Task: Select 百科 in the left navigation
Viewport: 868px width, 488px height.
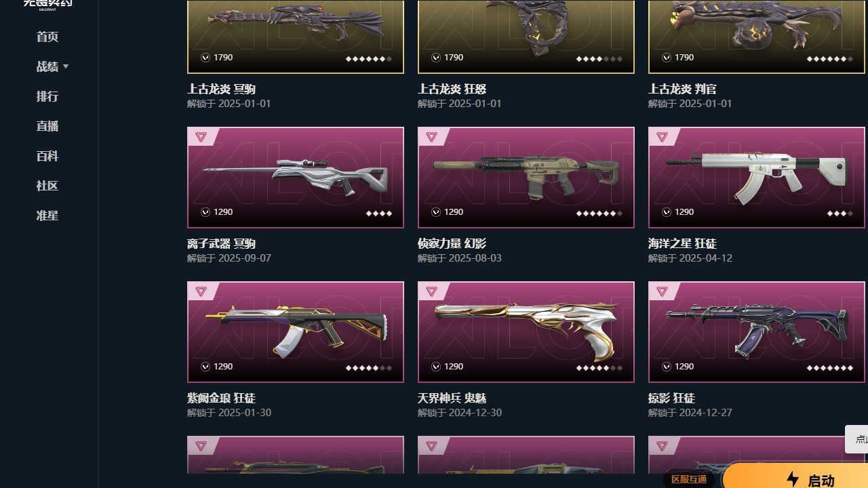Action: pos(47,156)
